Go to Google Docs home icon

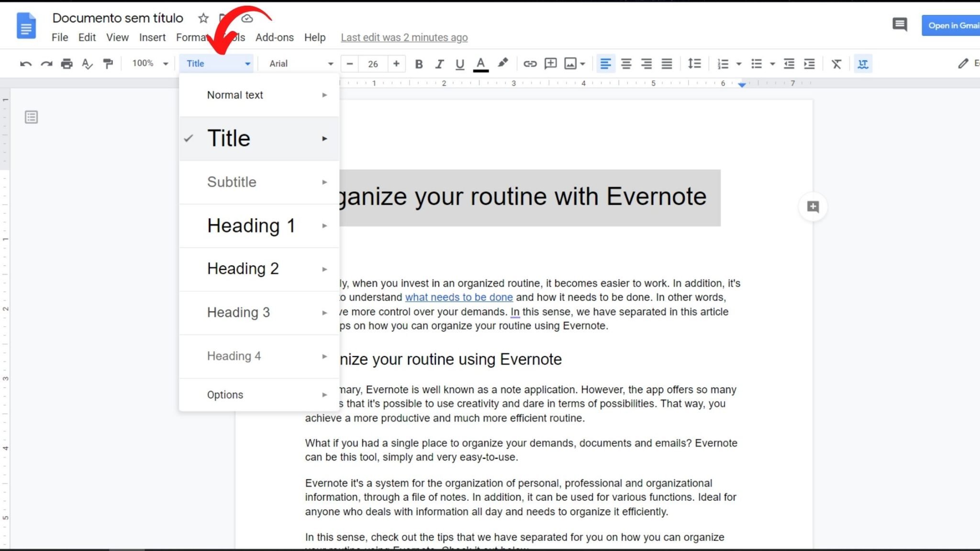pyautogui.click(x=26, y=26)
